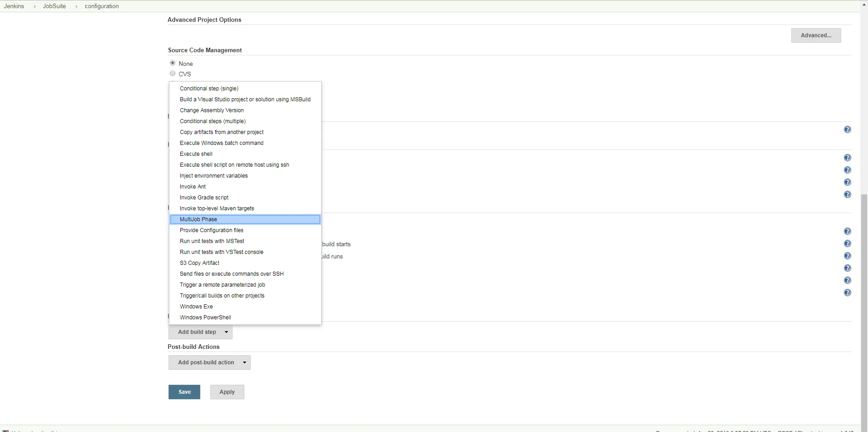The height and width of the screenshot is (432, 868).
Task: Select Windows PowerShell build step
Action: 245,318
